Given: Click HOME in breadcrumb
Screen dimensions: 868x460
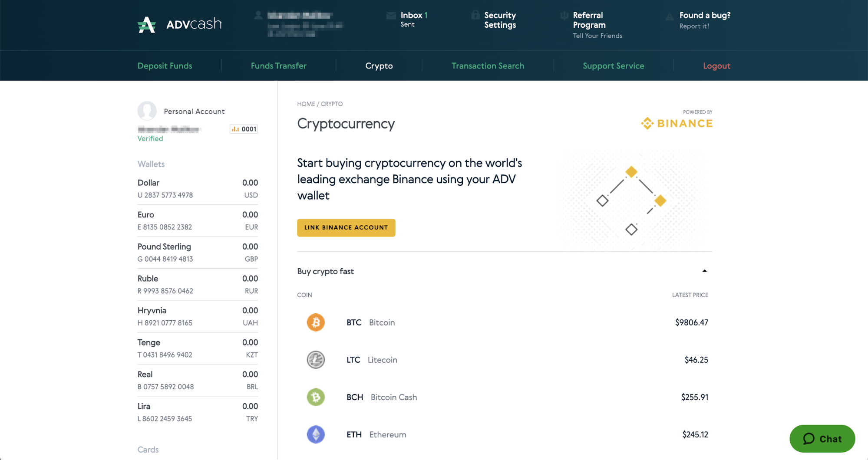Looking at the screenshot, I should tap(306, 104).
